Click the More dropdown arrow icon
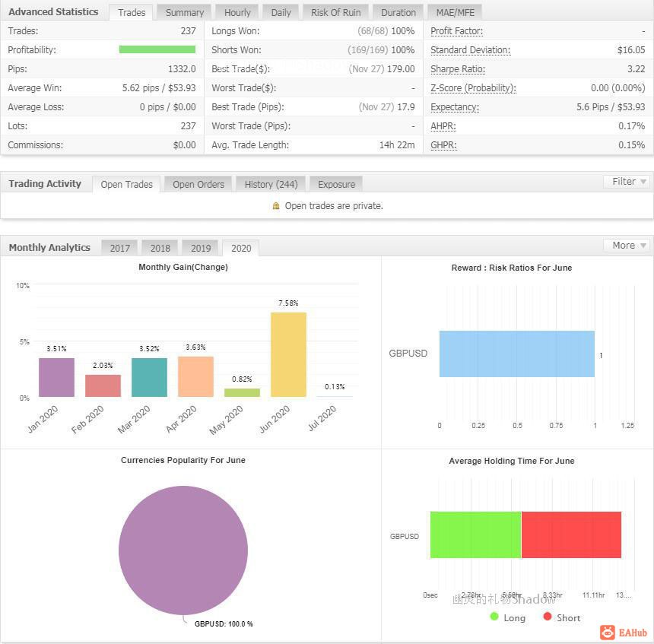 (643, 246)
